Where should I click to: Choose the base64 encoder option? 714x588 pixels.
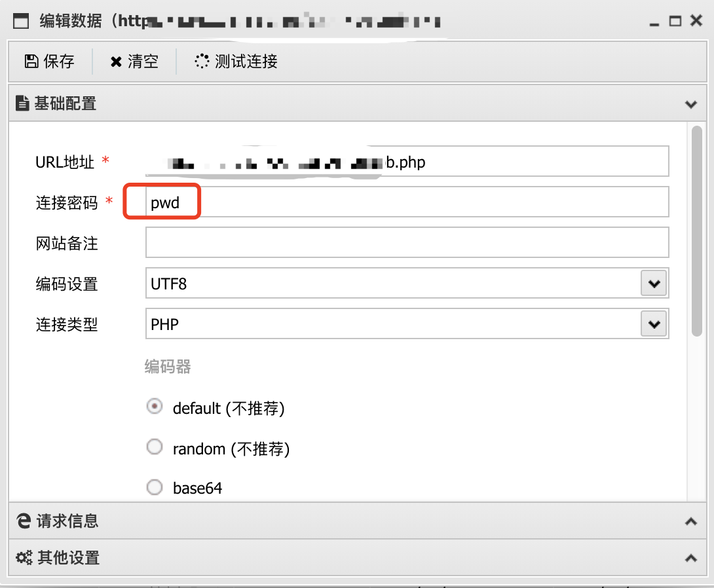(155, 487)
